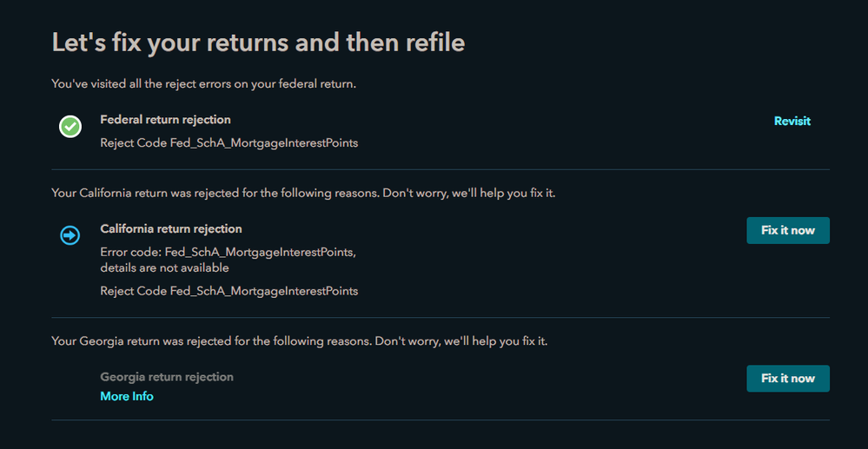Screen dimensions: 868x449
Task: Open the More Info link under Georgia rejection
Action: coord(127,396)
